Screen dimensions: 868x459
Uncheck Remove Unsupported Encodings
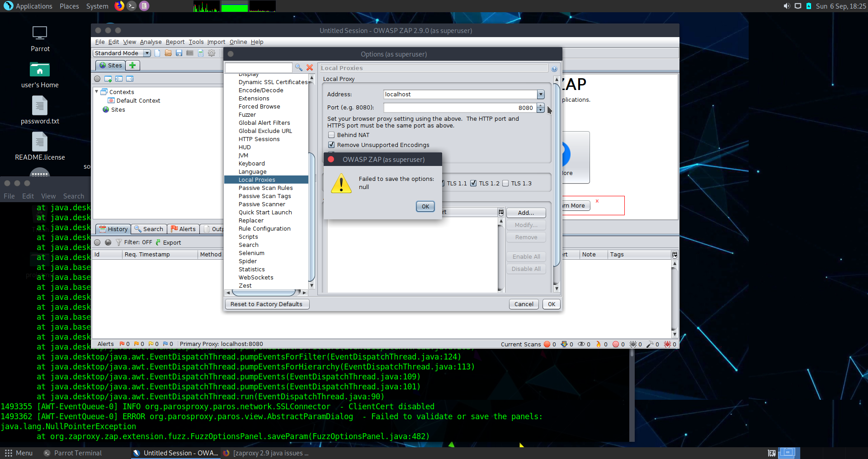coord(331,144)
